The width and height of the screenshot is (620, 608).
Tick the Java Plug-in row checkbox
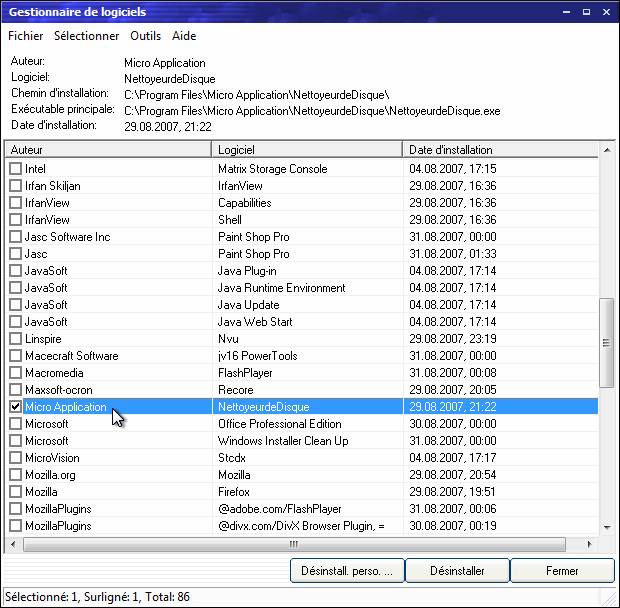[15, 271]
